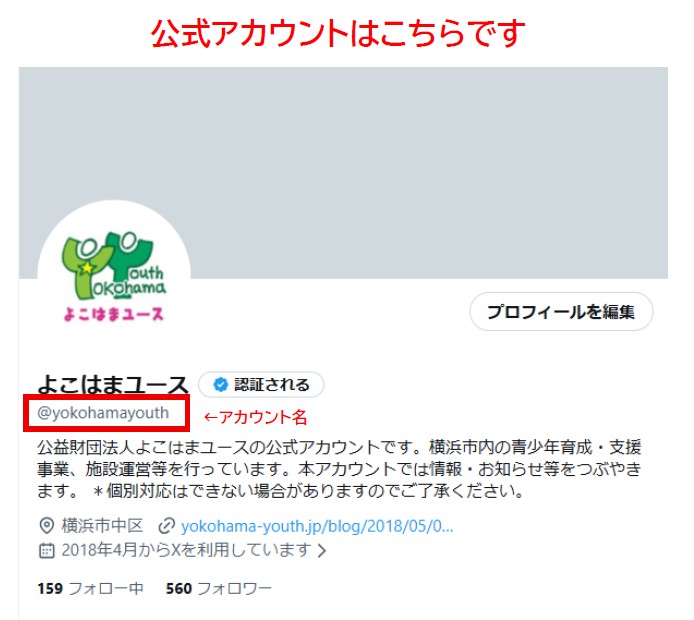694x620 pixels.
Task: Select the @yokohamayouth account handle
Action: pos(103,412)
